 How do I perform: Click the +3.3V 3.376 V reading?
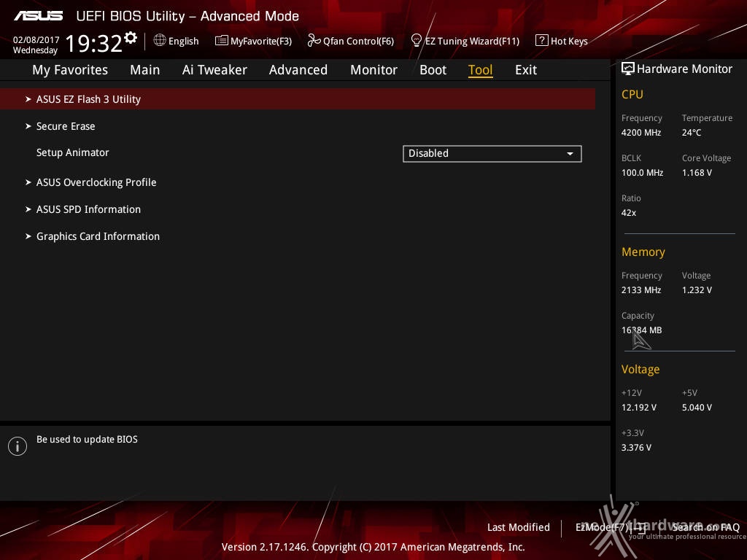636,448
